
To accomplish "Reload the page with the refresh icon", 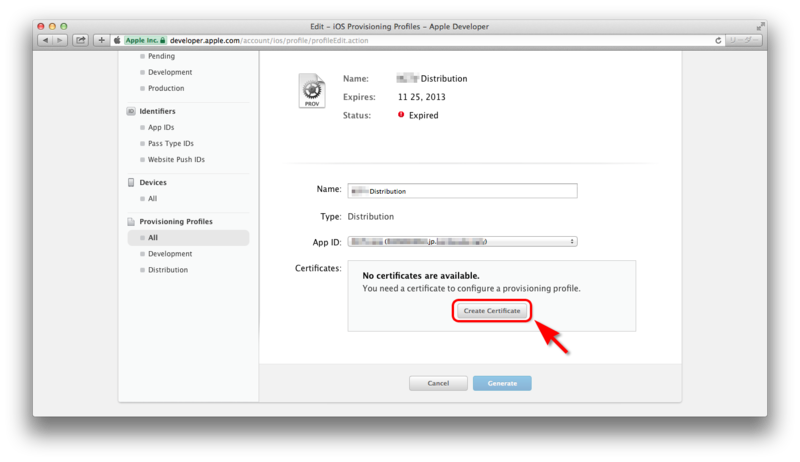I will click(718, 40).
